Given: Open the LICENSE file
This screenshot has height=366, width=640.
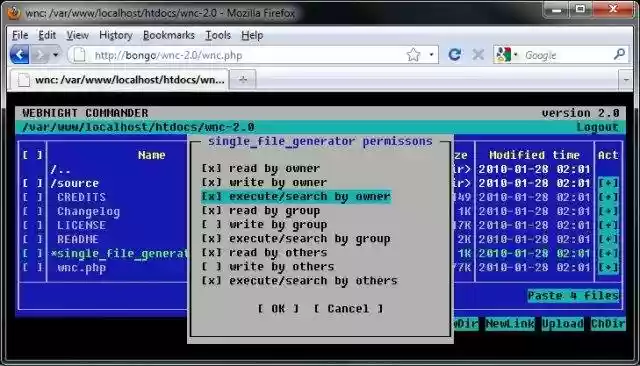Looking at the screenshot, I should pyautogui.click(x=82, y=225).
